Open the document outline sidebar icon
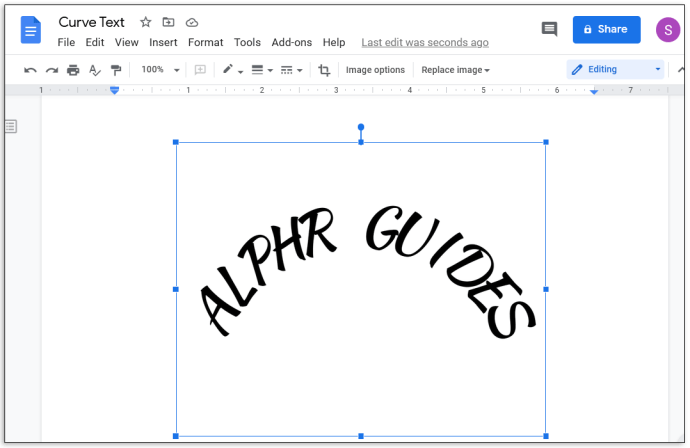 tap(11, 126)
